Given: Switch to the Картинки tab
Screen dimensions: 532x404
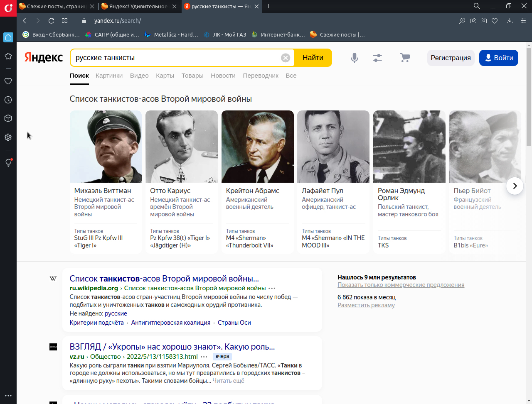Looking at the screenshot, I should tap(109, 76).
